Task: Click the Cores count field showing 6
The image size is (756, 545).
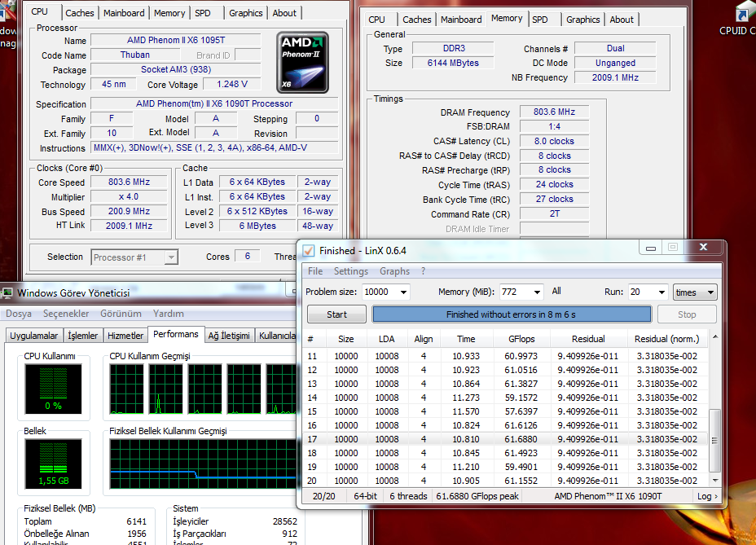Action: coord(248,256)
